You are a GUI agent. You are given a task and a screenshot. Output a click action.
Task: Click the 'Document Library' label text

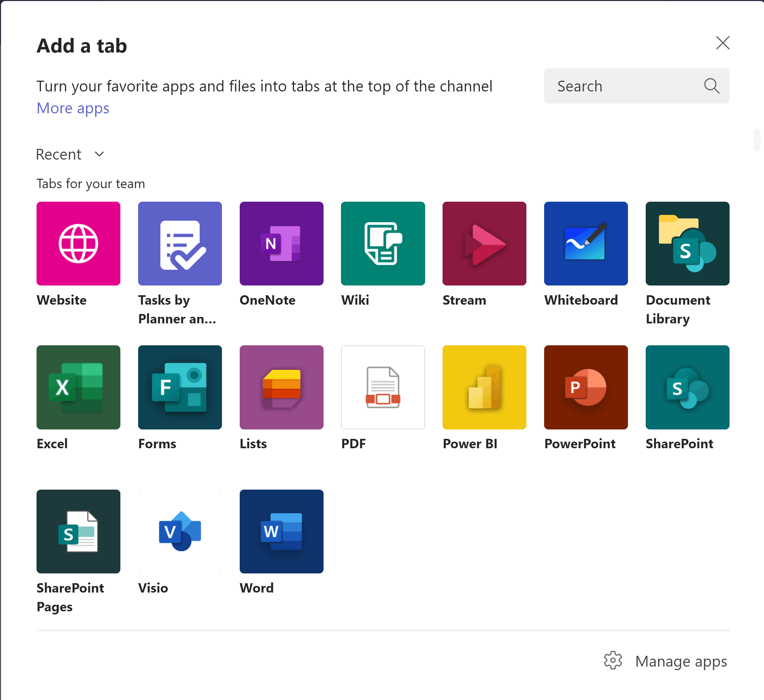678,309
